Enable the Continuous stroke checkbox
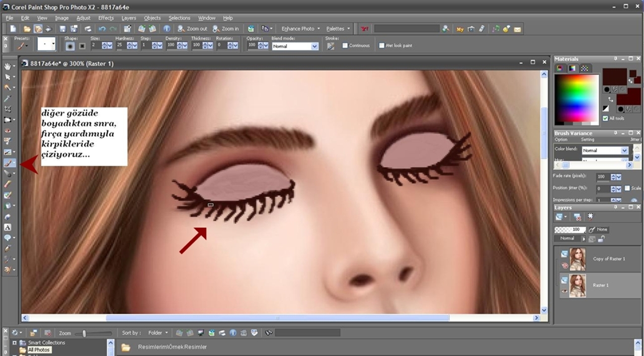The height and width of the screenshot is (356, 644). point(345,46)
